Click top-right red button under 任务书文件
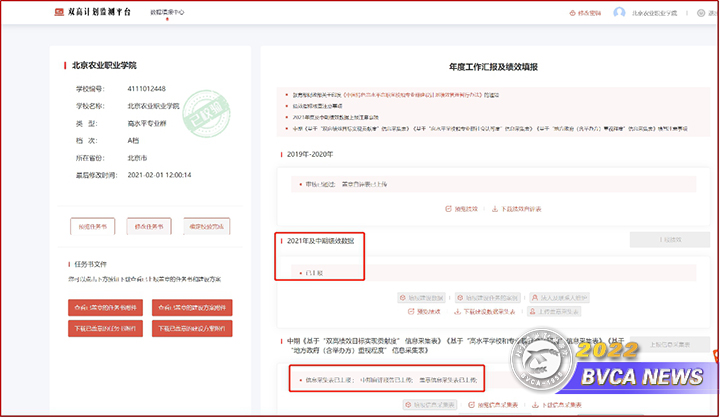The height and width of the screenshot is (418, 720). (x=192, y=307)
